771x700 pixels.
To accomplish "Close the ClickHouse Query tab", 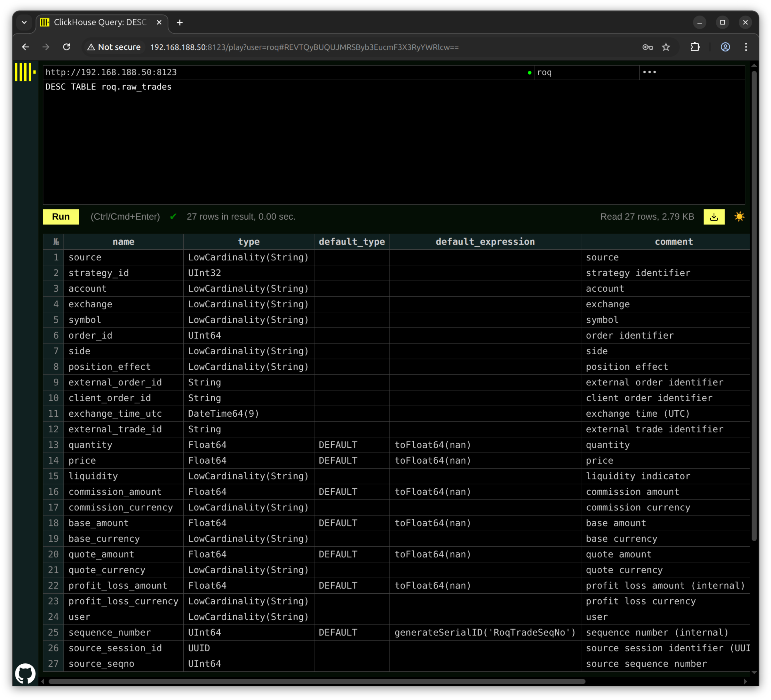I will tap(159, 23).
